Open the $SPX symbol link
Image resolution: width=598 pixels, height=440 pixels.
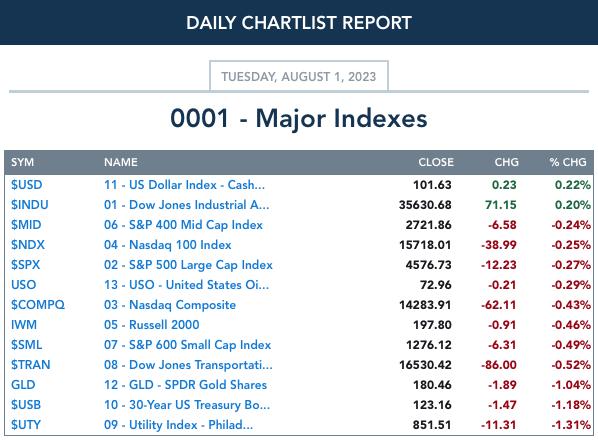pos(25,265)
